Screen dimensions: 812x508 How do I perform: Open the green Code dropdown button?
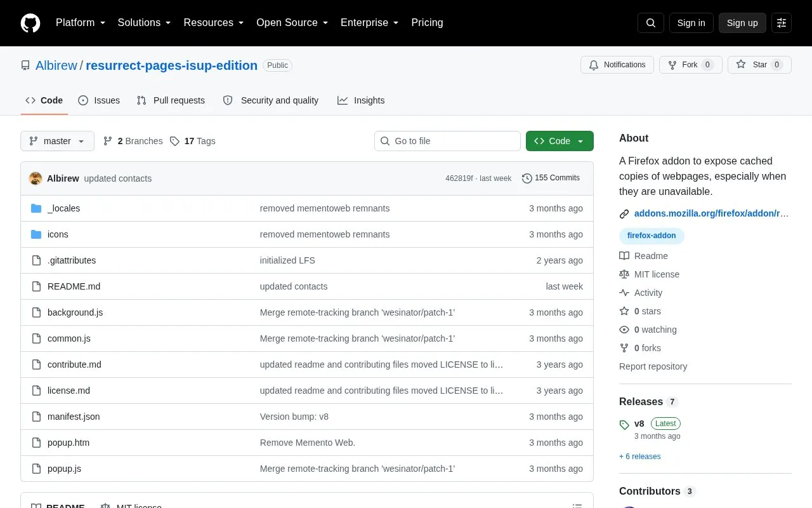(x=560, y=141)
